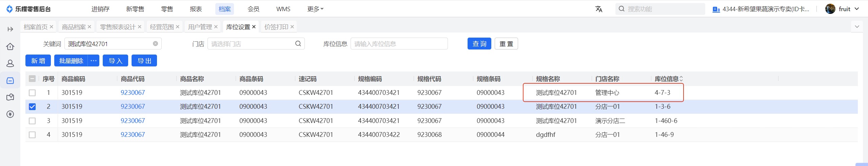The height and width of the screenshot is (166, 868).
Task: Check the row 4 checkbox dgdfhf
Action: pos(32,135)
